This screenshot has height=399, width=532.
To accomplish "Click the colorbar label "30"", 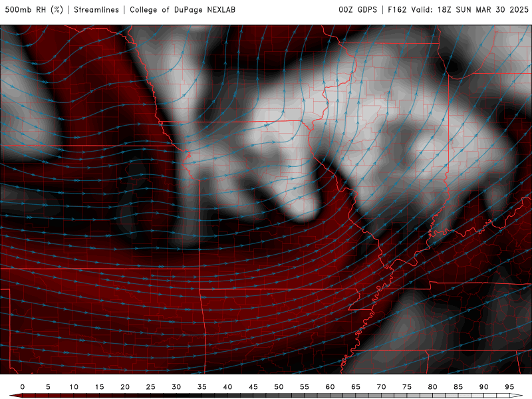I will 176,387.
